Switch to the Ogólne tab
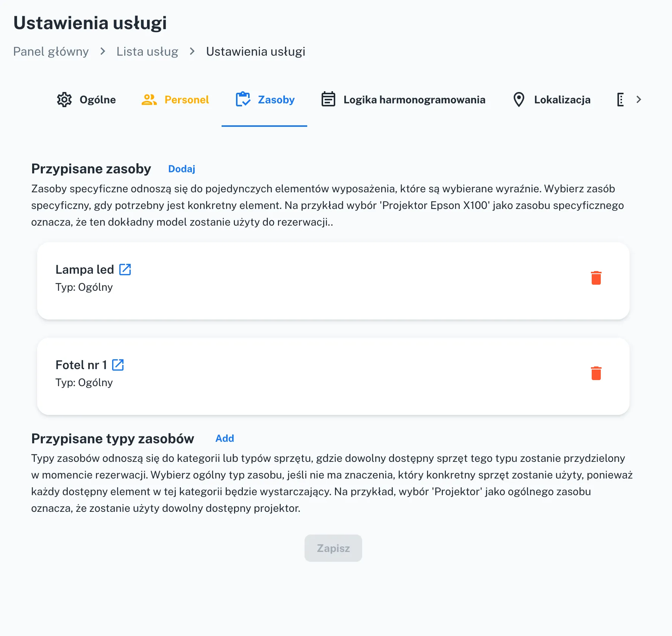This screenshot has height=636, width=672. coord(97,100)
